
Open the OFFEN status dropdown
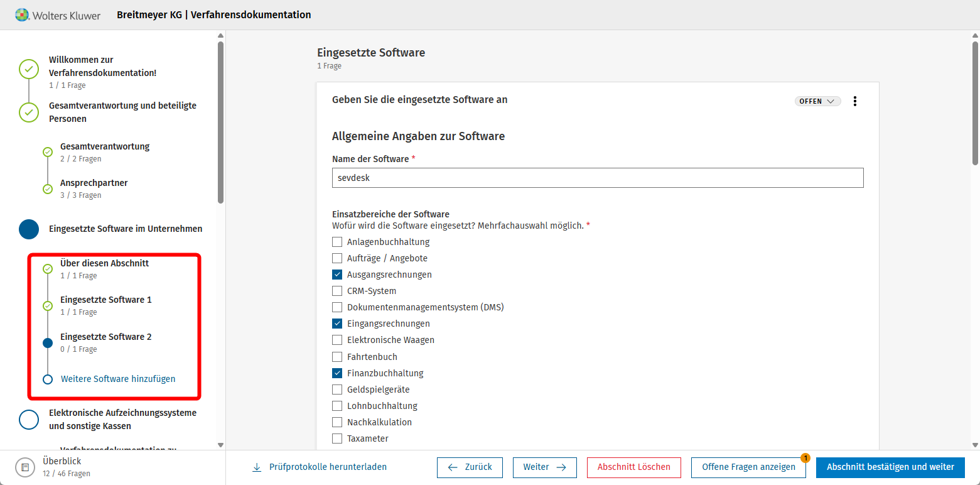click(817, 101)
